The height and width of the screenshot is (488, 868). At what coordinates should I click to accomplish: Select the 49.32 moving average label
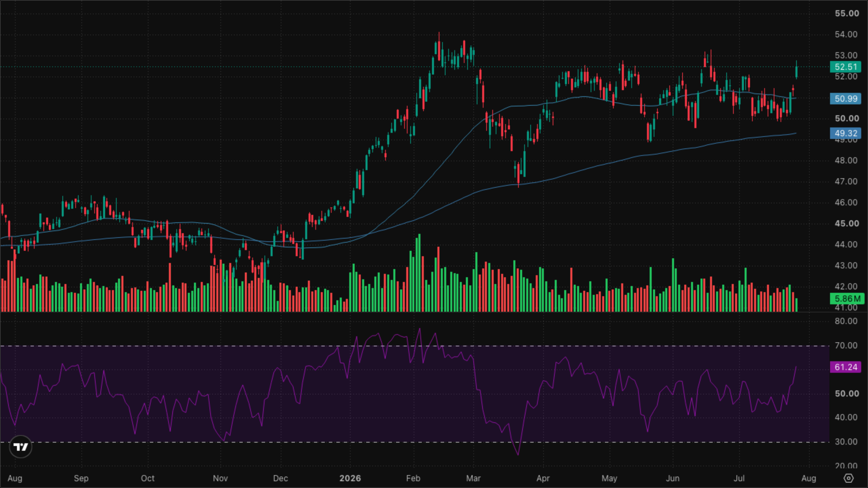pyautogui.click(x=846, y=133)
